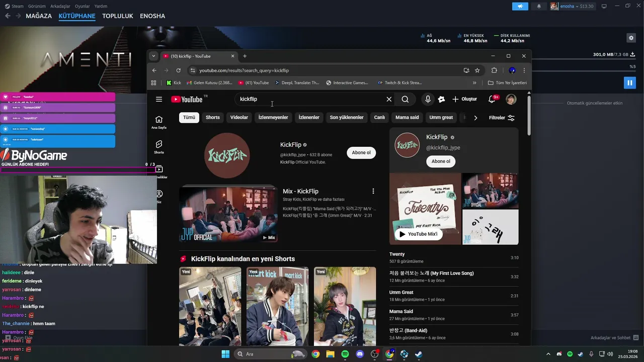Select the Canlı filter chip

click(379, 118)
